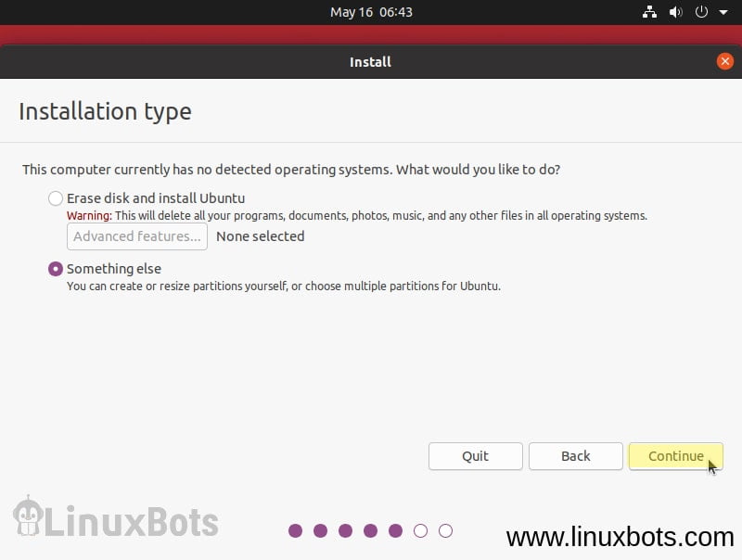Choose the "Something else" partitioning option
Image resolution: width=742 pixels, height=560 pixels.
coord(56,269)
